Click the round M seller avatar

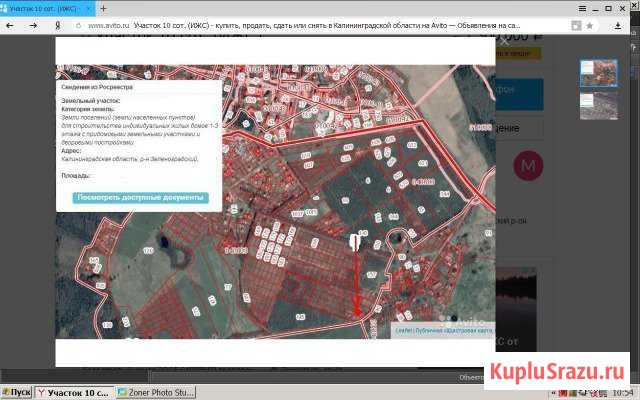pos(526,165)
